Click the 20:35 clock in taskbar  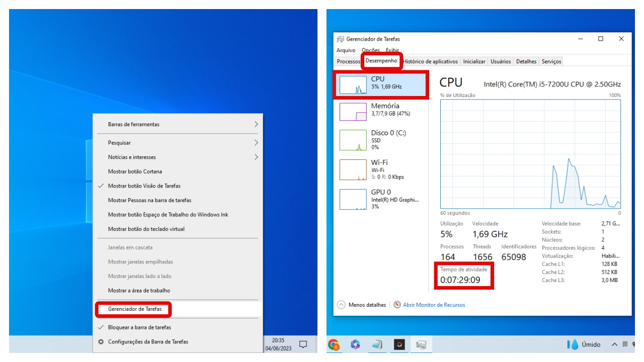[x=278, y=340]
